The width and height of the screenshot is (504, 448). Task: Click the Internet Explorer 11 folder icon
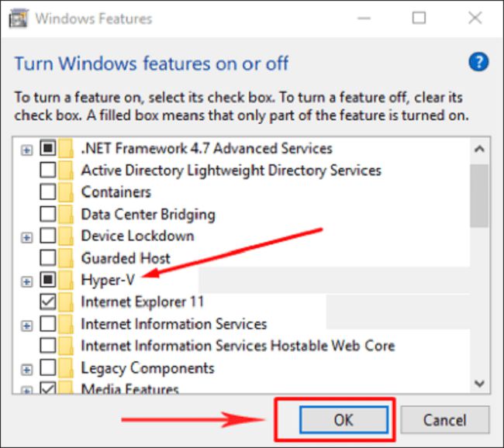66,302
